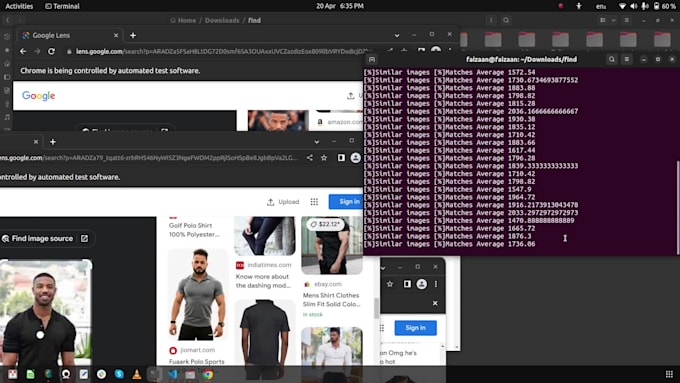The height and width of the screenshot is (383, 680).
Task: Click the last terminal line Average 1736.06
Action: tap(449, 244)
